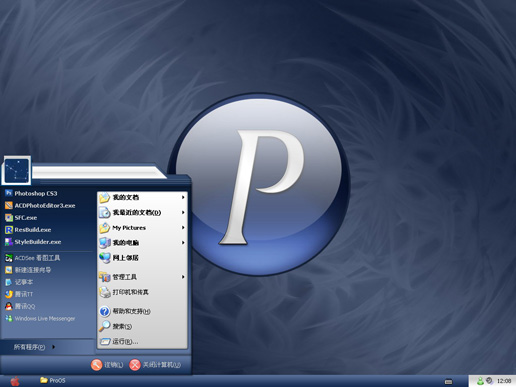
Task: Click the 我最近的文档 icon
Action: pos(105,213)
